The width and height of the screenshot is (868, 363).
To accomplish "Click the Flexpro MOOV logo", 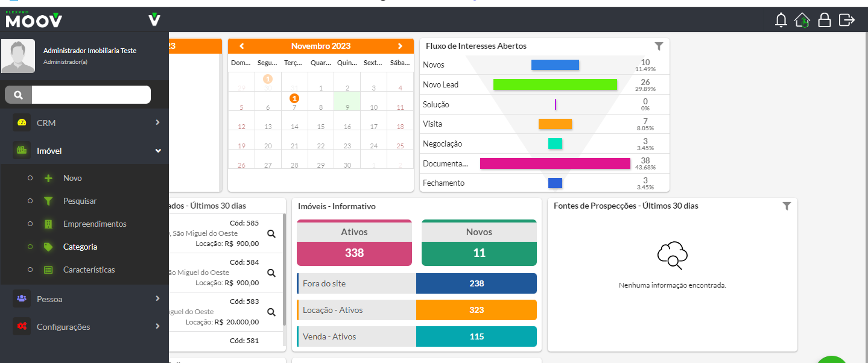I will (x=34, y=20).
